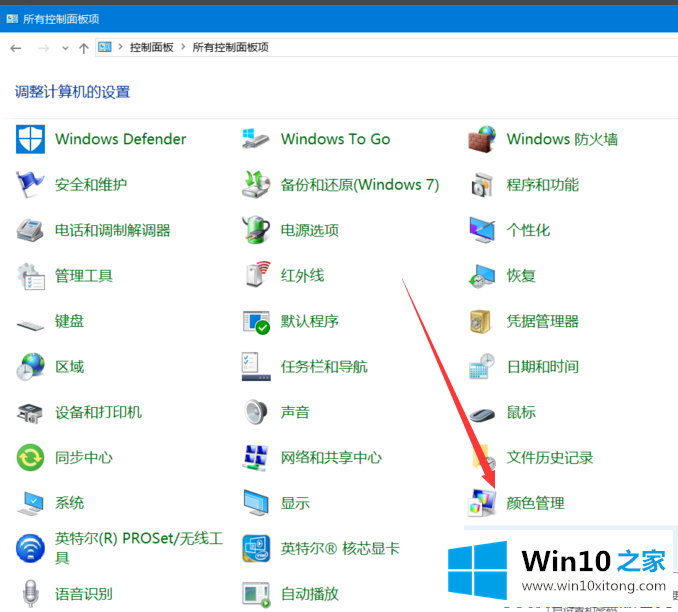
Task: Open the 鼠标 mouse icon
Action: pos(483,415)
